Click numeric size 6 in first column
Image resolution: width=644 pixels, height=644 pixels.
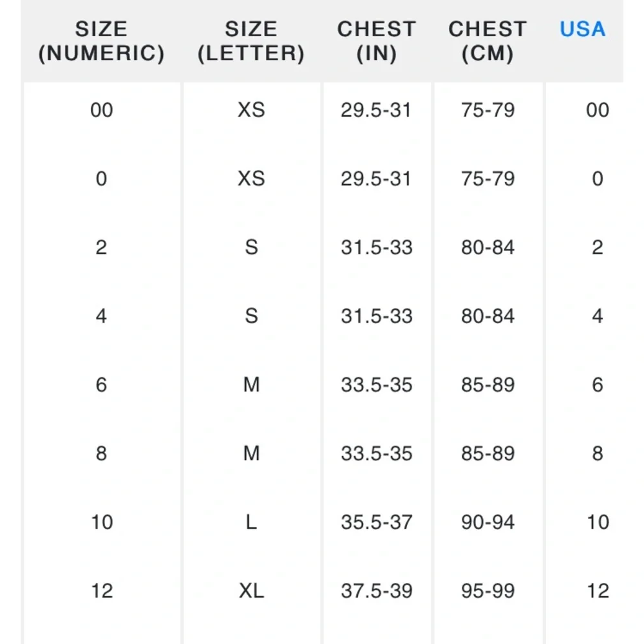click(x=102, y=385)
